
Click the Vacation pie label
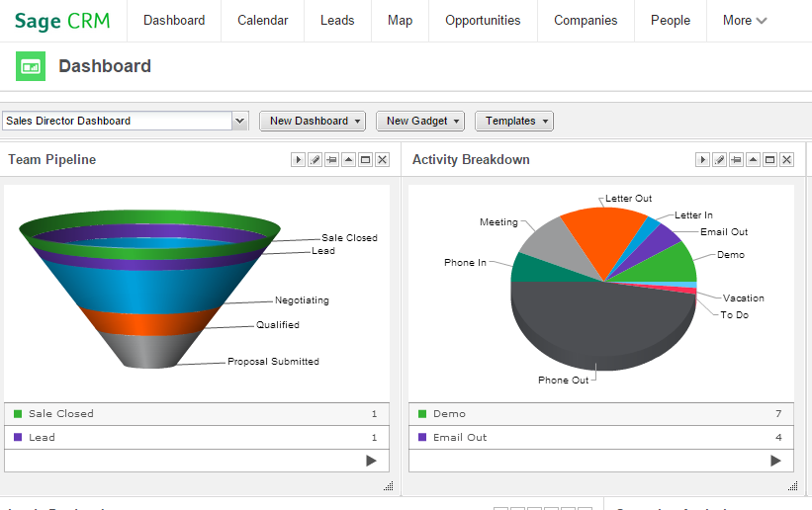[x=744, y=298]
